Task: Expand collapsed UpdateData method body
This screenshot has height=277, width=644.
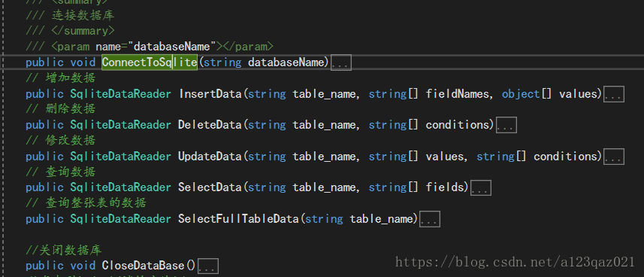Action: [614, 157]
